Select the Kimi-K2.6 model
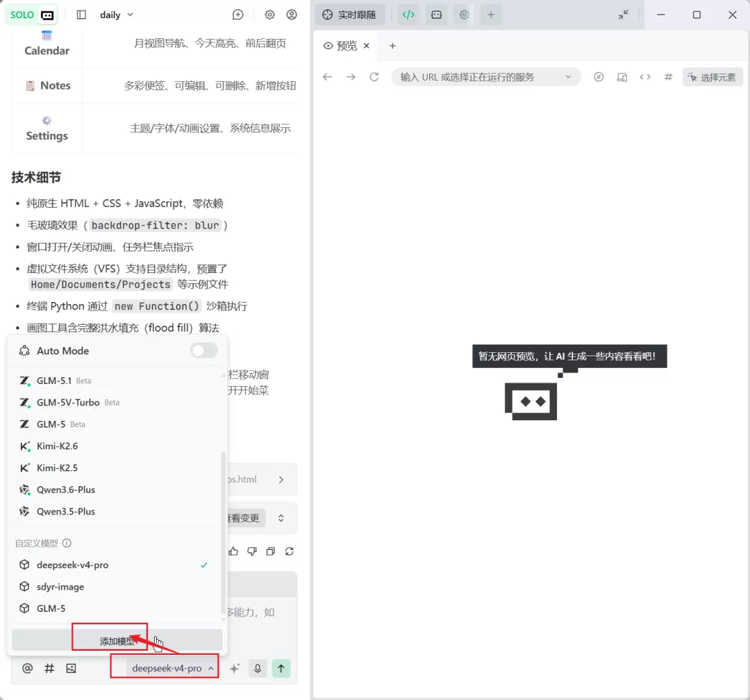This screenshot has width=750, height=700. click(115, 446)
